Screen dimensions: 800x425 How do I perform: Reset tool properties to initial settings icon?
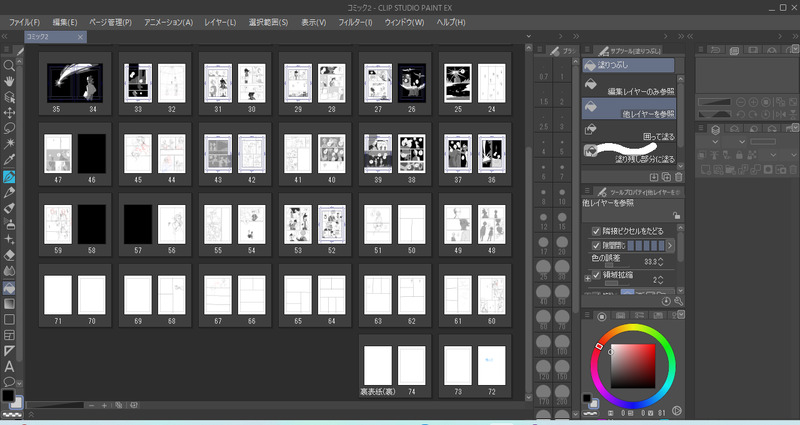(x=666, y=302)
